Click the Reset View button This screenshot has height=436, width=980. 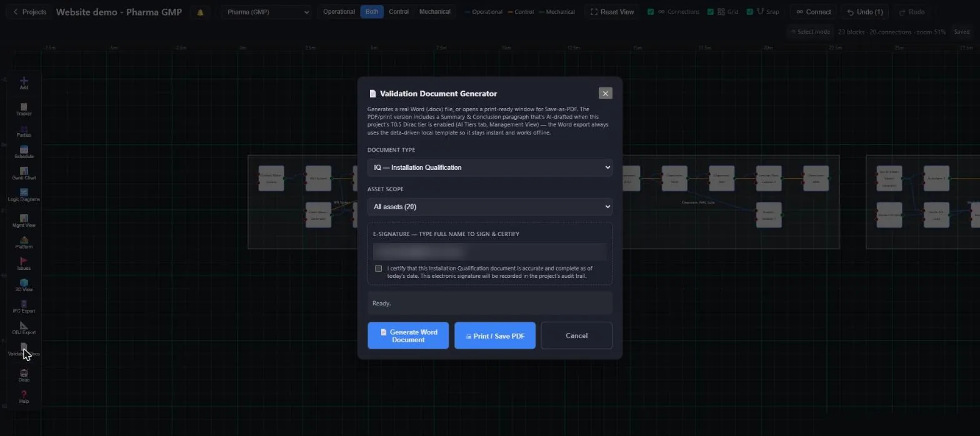(x=612, y=12)
